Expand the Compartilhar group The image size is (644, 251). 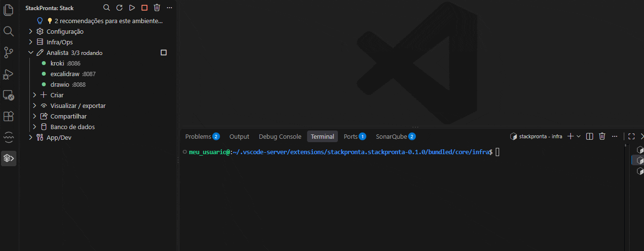tap(35, 116)
